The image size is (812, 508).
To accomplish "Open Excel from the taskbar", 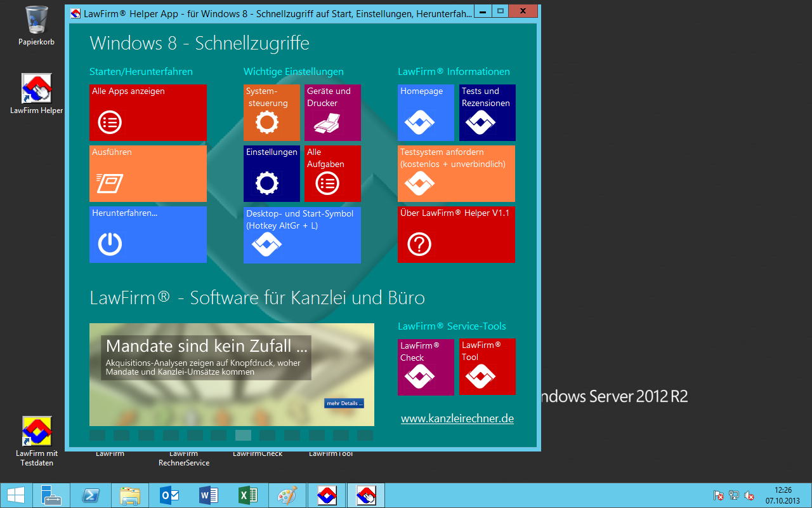I will 247,495.
